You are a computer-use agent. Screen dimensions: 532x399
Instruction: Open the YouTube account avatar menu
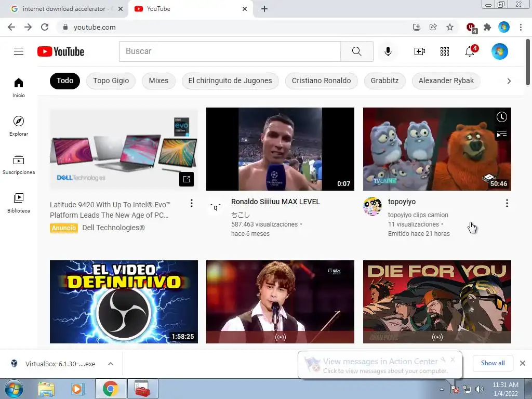tap(499, 51)
